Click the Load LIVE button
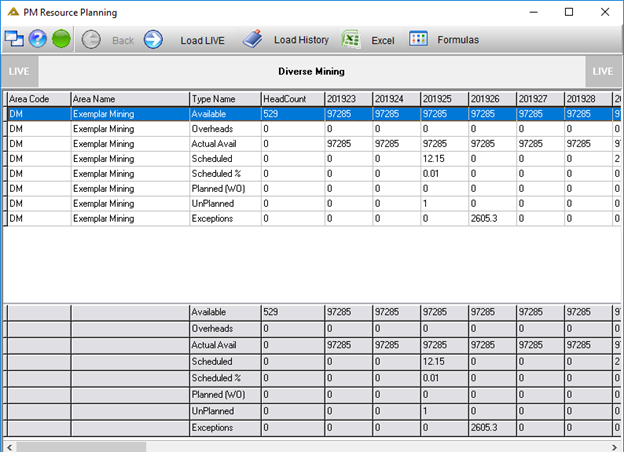Viewport: 624px width, 452px height. (x=203, y=41)
